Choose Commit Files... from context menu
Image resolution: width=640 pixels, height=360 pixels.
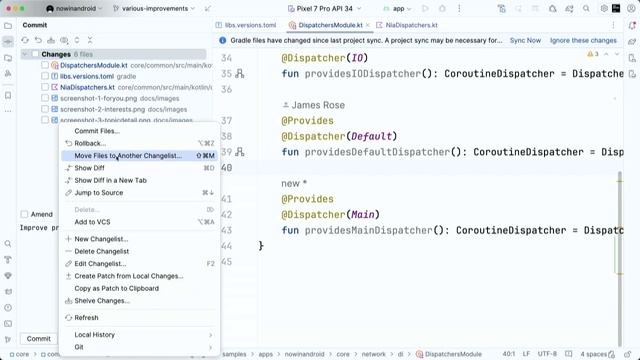tap(139, 131)
